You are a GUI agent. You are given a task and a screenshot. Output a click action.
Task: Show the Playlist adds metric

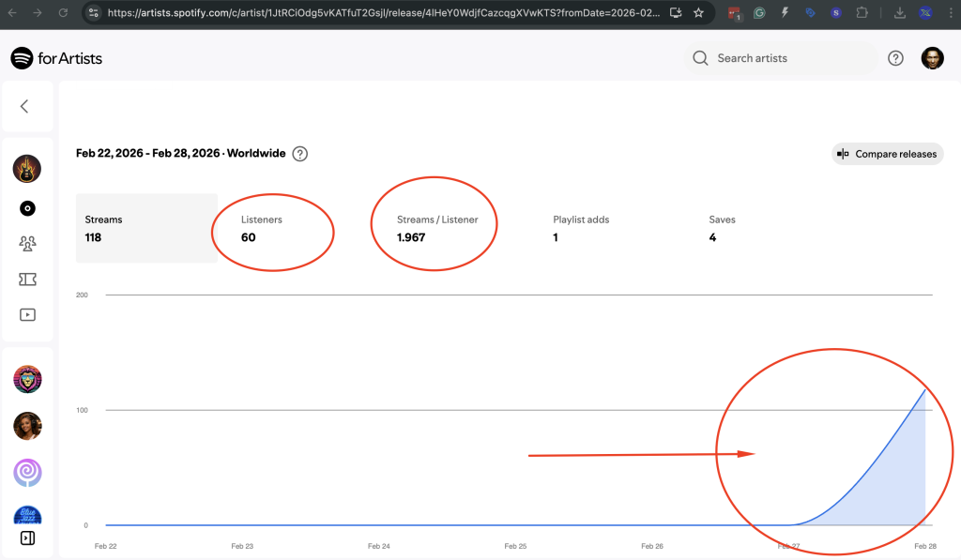(581, 228)
